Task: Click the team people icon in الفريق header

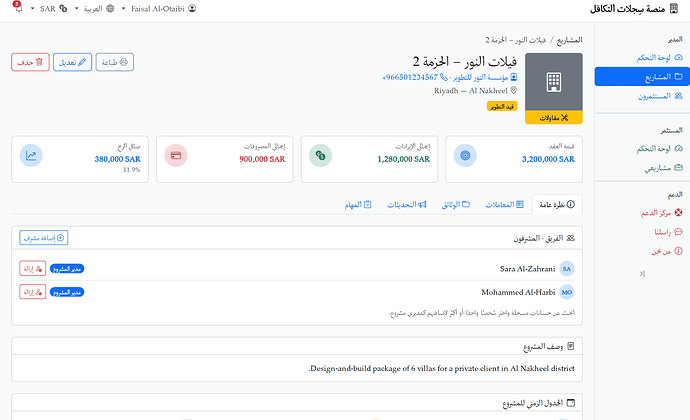Action: click(x=571, y=238)
